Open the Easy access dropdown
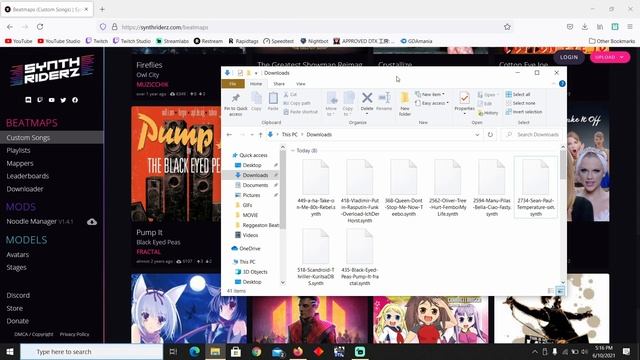 432,103
